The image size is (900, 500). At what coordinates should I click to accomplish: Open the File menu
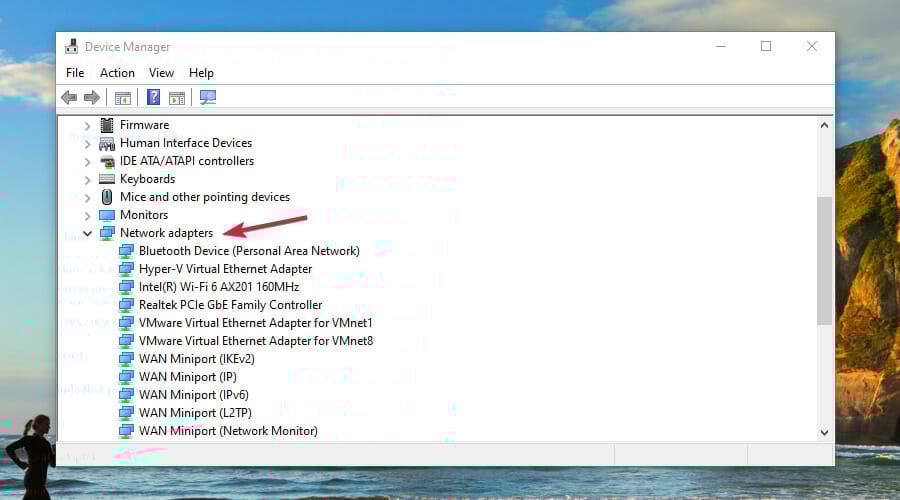[x=75, y=73]
